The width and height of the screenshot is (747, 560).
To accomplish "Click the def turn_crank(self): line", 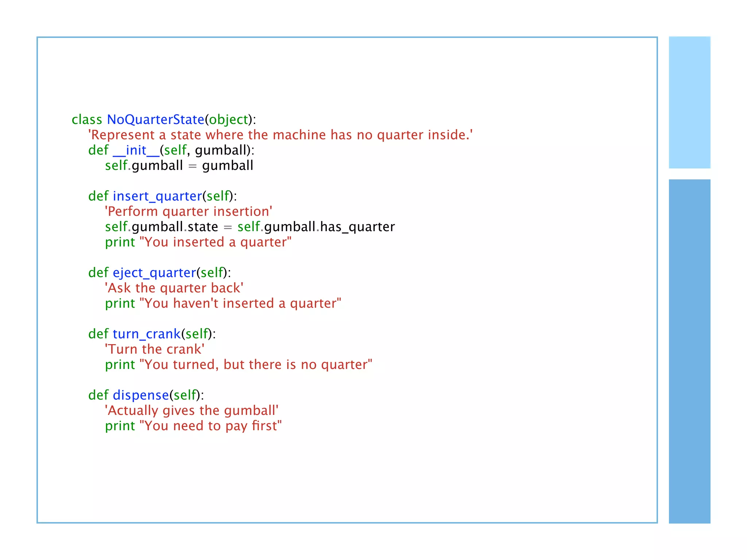I will 152,334.
